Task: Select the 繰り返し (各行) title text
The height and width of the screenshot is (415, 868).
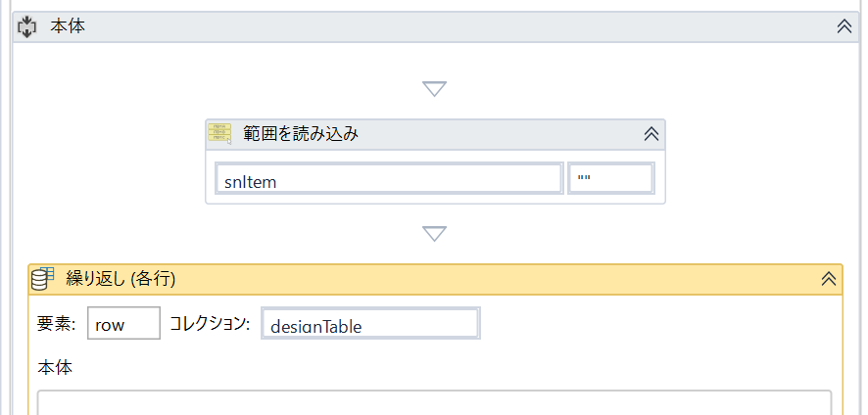Action: (121, 279)
